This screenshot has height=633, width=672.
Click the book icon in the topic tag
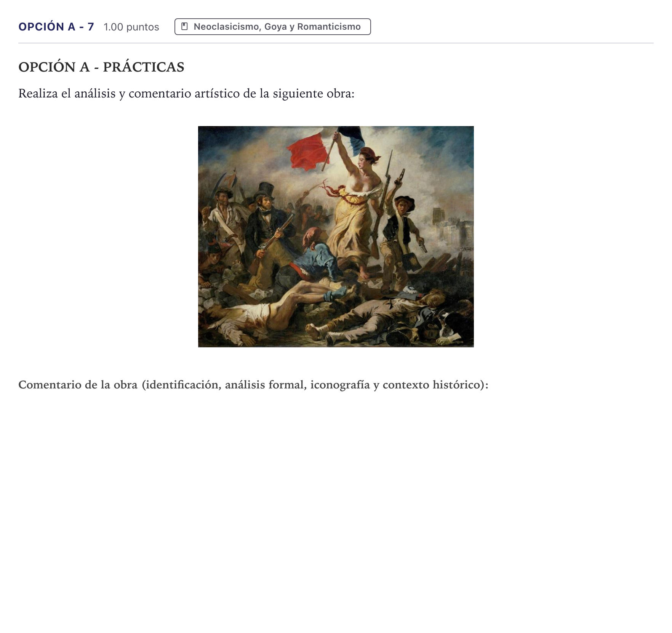click(184, 26)
